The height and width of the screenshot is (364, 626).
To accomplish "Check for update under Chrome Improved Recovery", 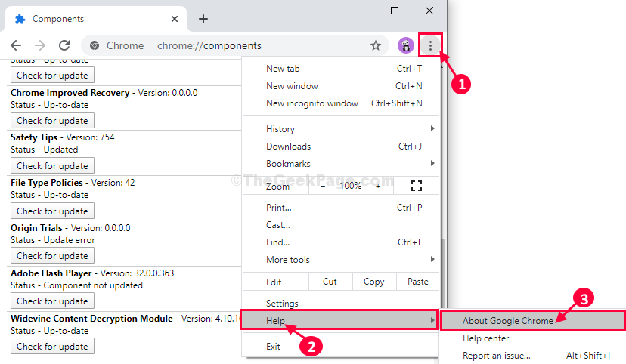I will coord(52,120).
